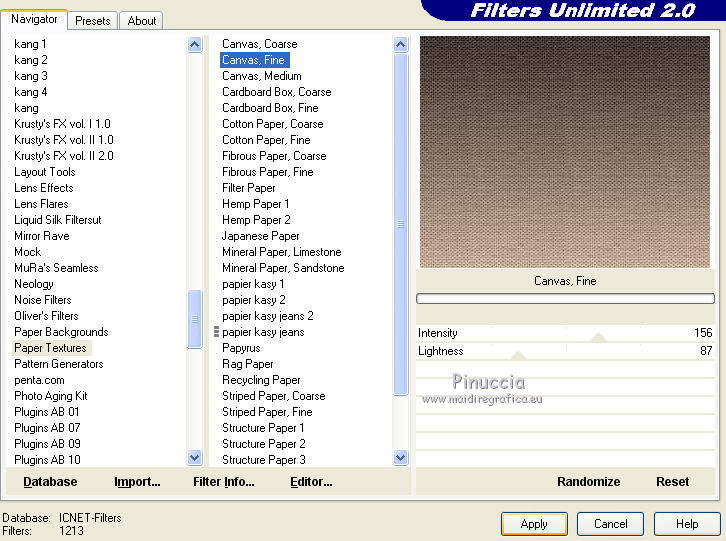Screen dimensions: 726x541
Task: Open Pattern Generators category
Action: point(58,364)
